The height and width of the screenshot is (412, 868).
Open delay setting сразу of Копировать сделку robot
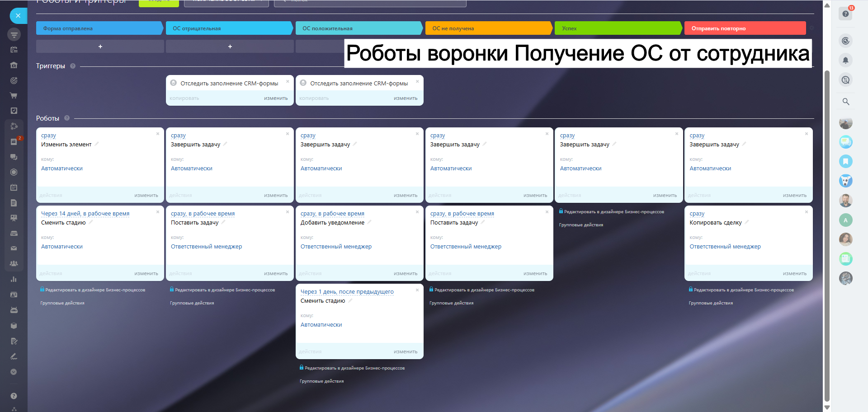pyautogui.click(x=697, y=214)
